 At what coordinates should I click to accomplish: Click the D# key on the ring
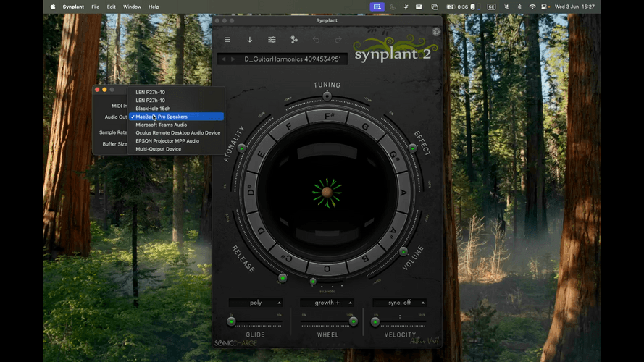pyautogui.click(x=251, y=191)
